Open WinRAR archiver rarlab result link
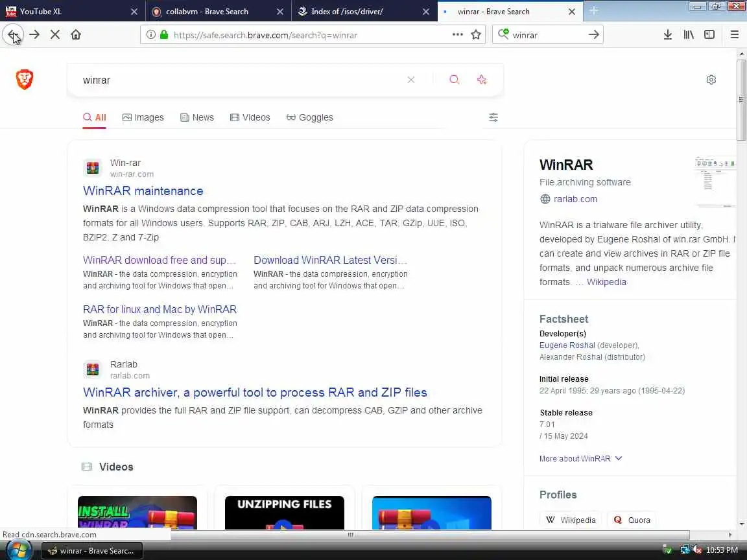The height and width of the screenshot is (560, 747). click(x=255, y=392)
